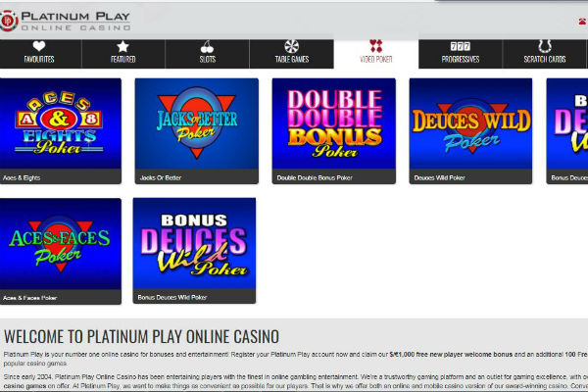Switch to the SCRATCH CARDS tab

click(545, 54)
